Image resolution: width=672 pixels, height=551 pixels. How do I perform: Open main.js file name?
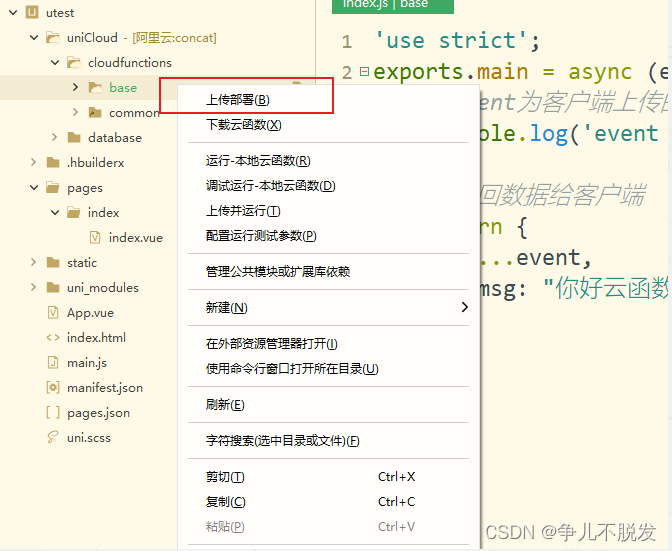coord(87,363)
